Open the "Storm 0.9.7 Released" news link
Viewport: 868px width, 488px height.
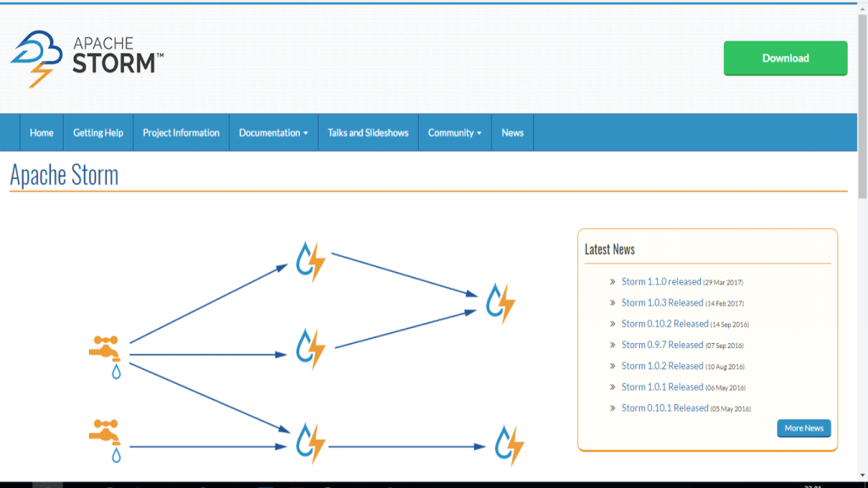[662, 345]
